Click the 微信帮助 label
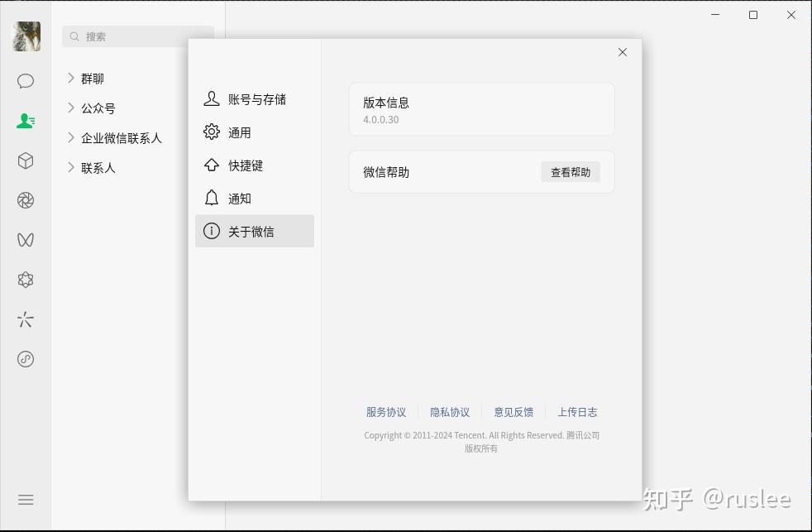Viewport: 812px width, 532px height. click(x=386, y=172)
